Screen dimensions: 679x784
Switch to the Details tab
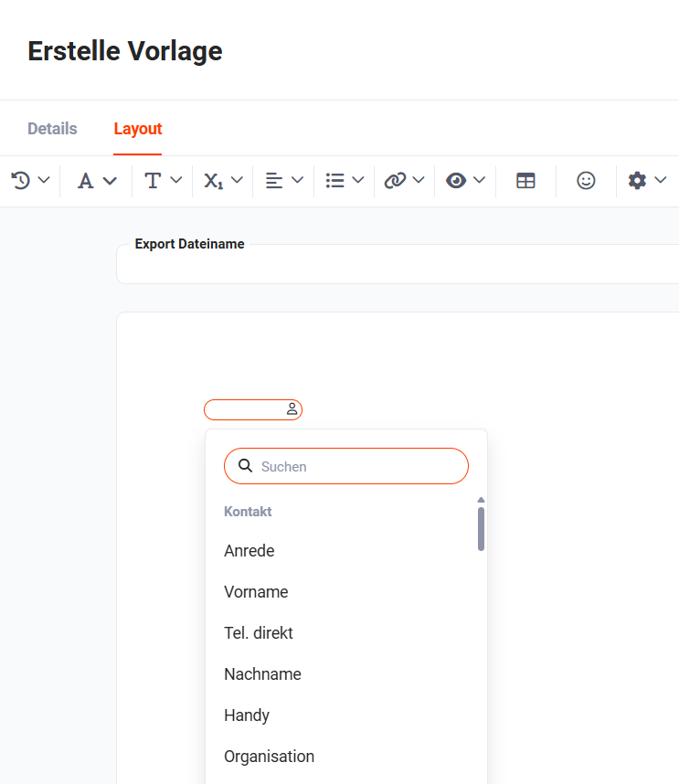click(x=52, y=129)
